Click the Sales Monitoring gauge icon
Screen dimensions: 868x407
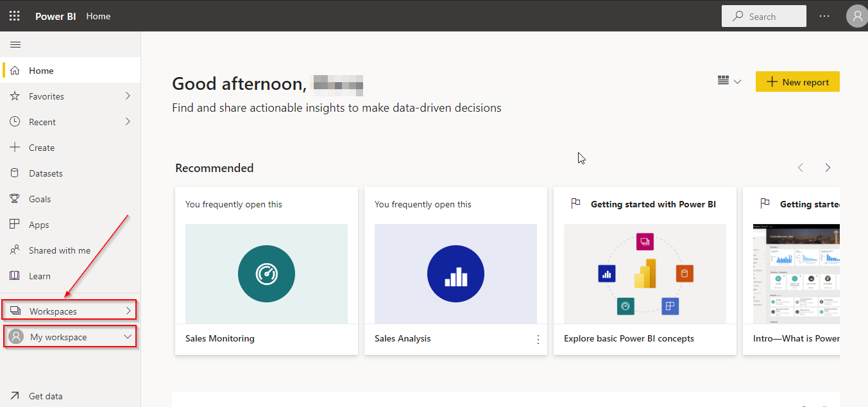click(266, 274)
